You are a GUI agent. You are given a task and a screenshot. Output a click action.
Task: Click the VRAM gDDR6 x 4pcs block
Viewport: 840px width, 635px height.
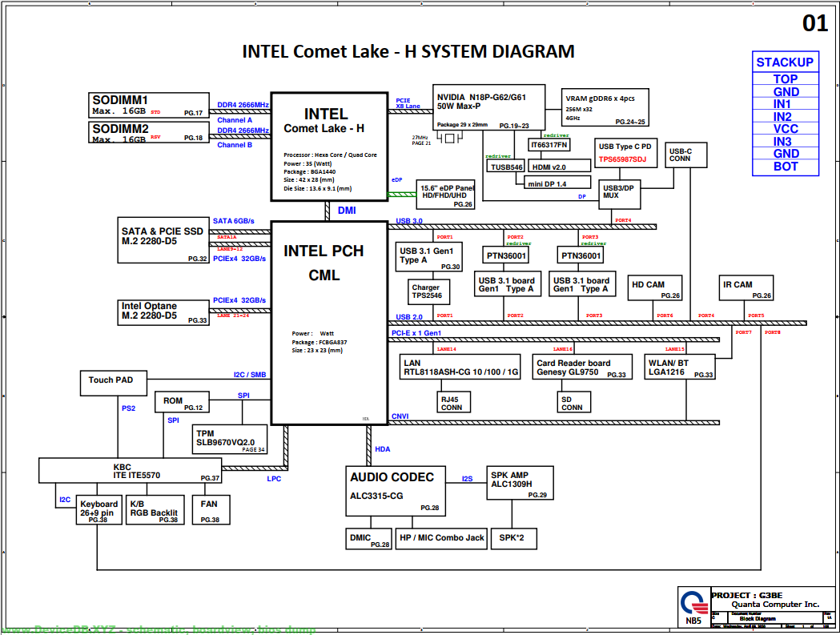click(605, 107)
